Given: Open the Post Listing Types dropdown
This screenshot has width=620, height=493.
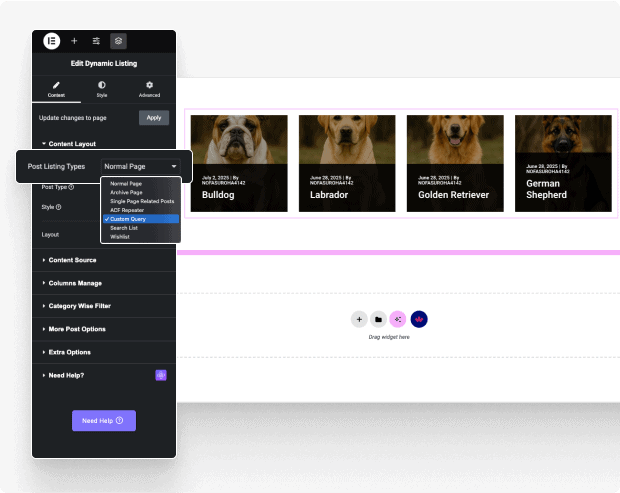Looking at the screenshot, I should pyautogui.click(x=140, y=165).
